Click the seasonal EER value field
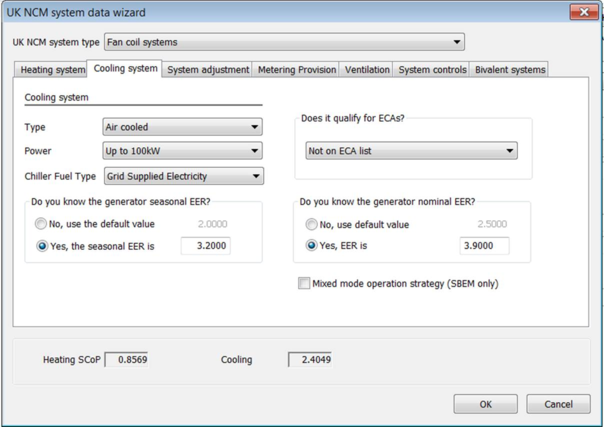 click(x=205, y=246)
